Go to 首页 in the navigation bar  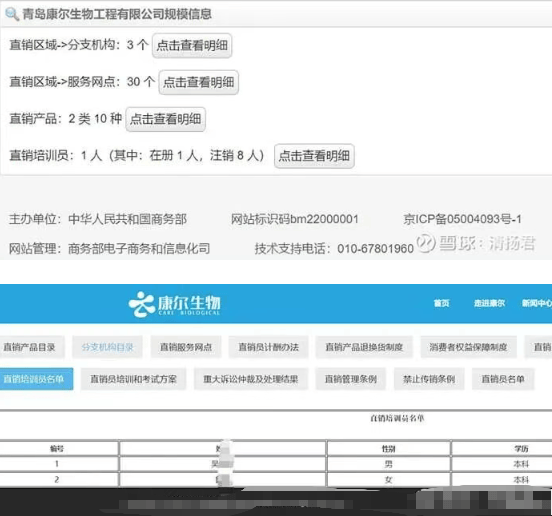(441, 303)
